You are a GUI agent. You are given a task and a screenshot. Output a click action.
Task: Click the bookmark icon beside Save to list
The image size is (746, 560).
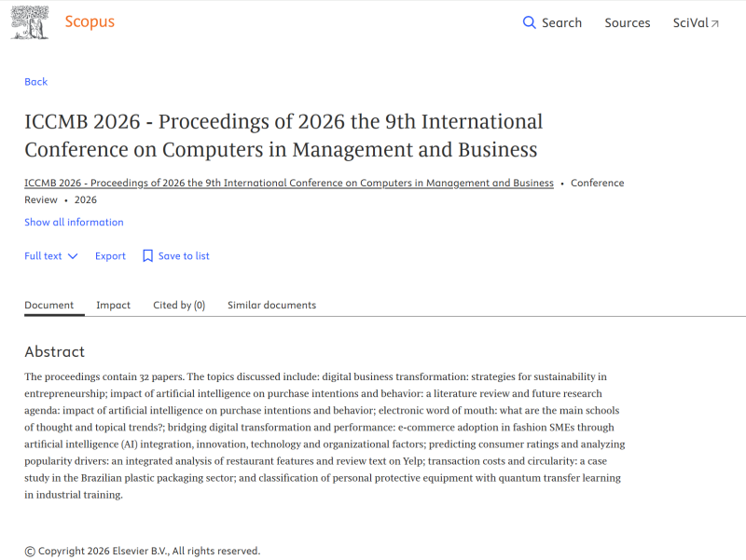[x=147, y=255]
